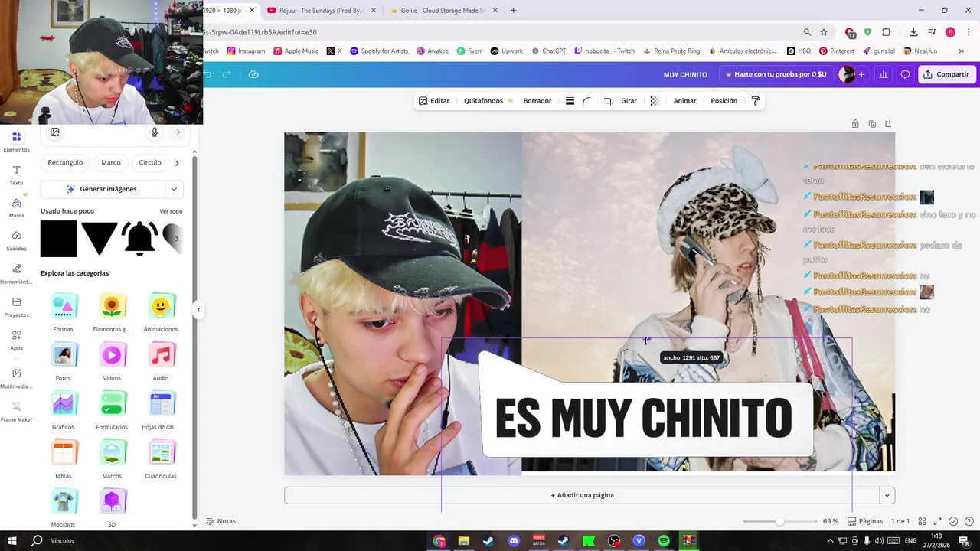Screen dimensions: 980x551
Task: Insert the black triangle recent element
Action: point(99,239)
